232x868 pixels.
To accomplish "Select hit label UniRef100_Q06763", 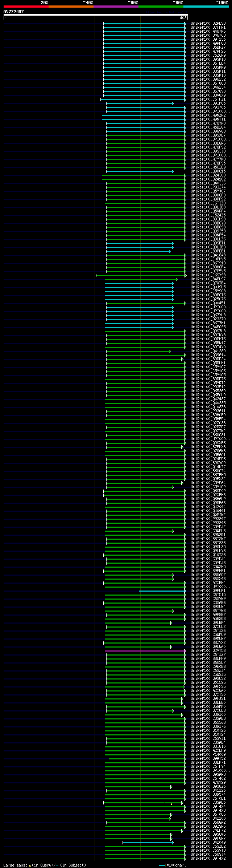I will 208,36.
